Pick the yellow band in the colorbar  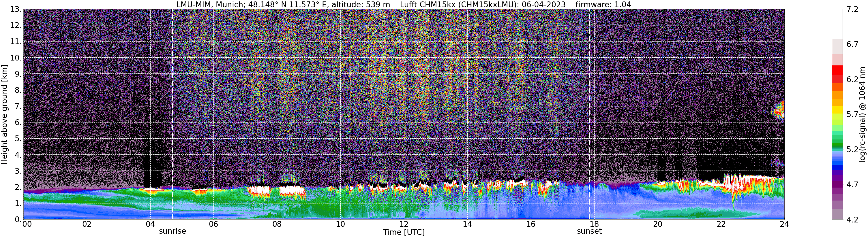point(837,110)
